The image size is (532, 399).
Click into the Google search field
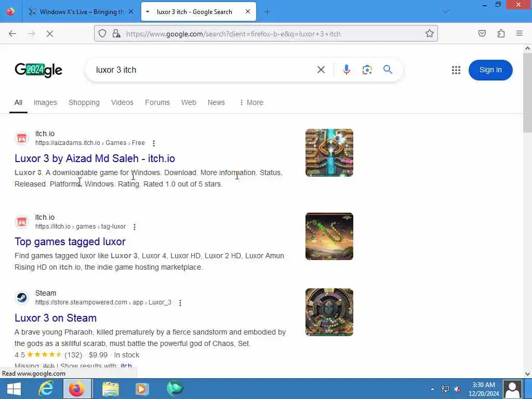204,70
